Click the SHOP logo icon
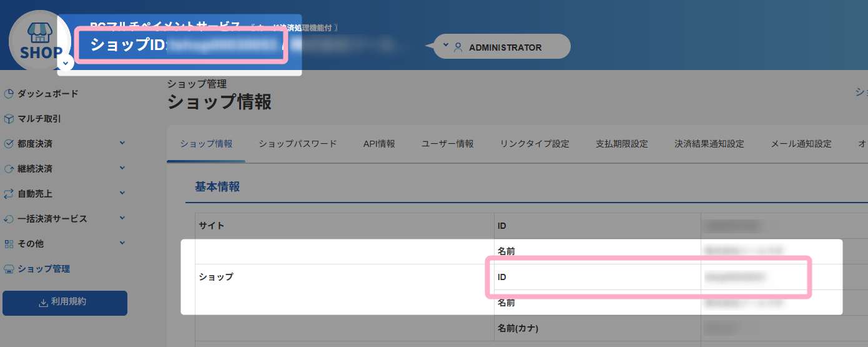The height and width of the screenshot is (347, 868). [40, 39]
